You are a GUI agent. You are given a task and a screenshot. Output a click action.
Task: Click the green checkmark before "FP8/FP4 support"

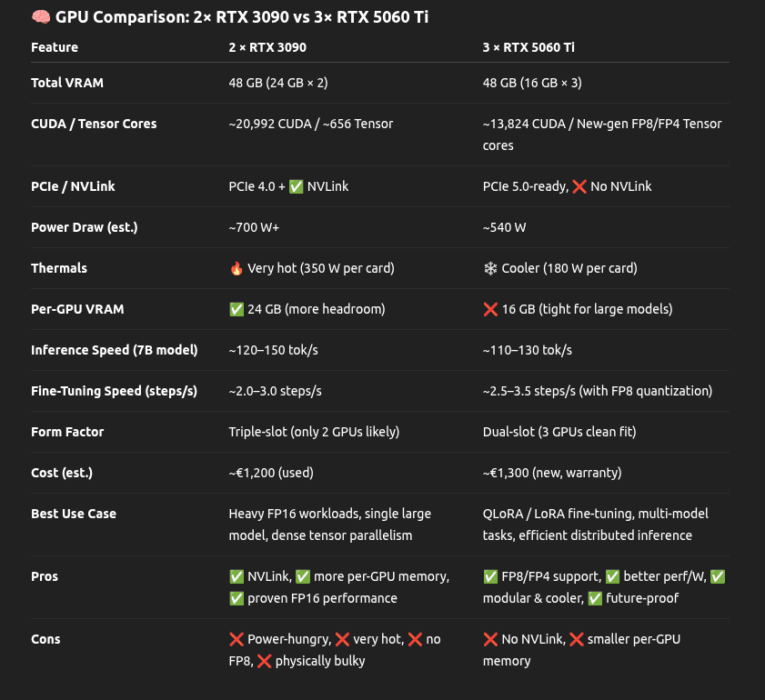[490, 576]
